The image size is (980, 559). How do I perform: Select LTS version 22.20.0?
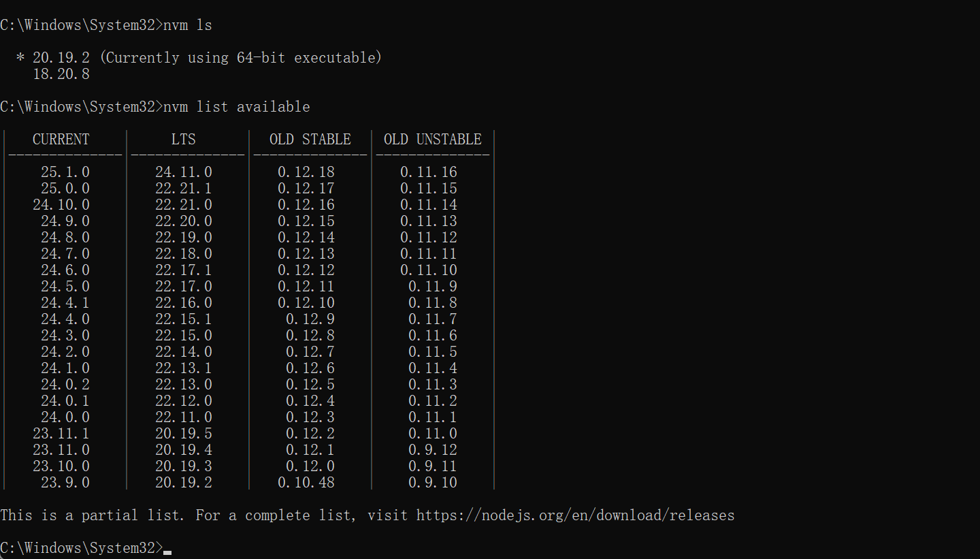(184, 221)
